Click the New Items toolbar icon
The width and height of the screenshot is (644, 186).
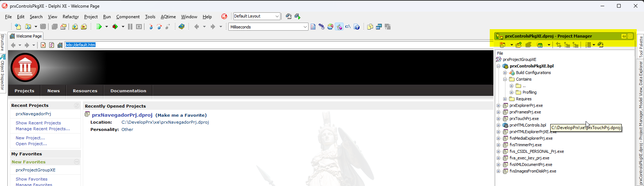click(18, 27)
